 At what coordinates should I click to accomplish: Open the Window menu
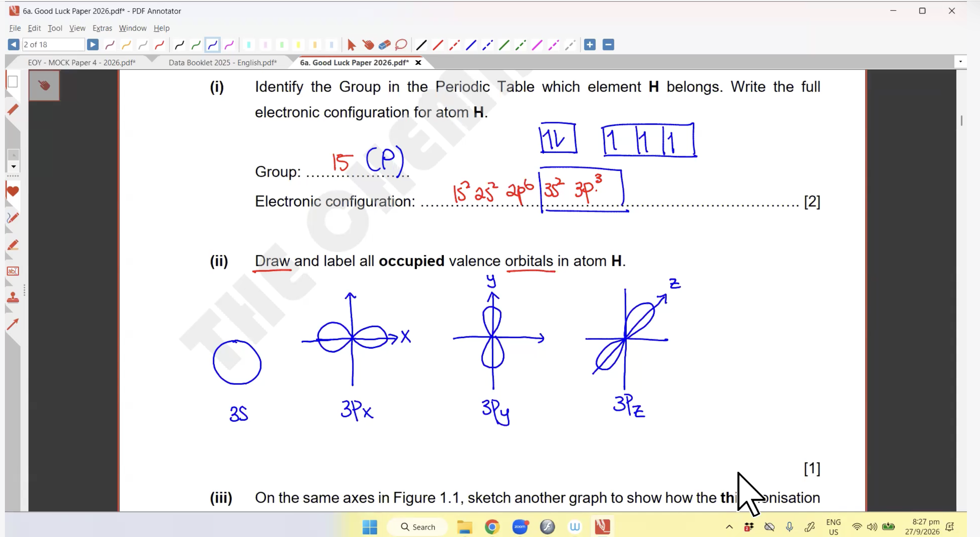[133, 28]
